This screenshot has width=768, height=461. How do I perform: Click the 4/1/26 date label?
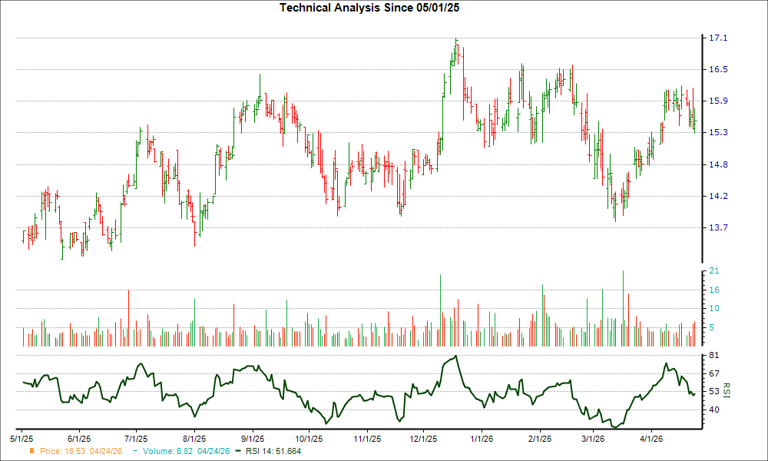click(x=651, y=438)
